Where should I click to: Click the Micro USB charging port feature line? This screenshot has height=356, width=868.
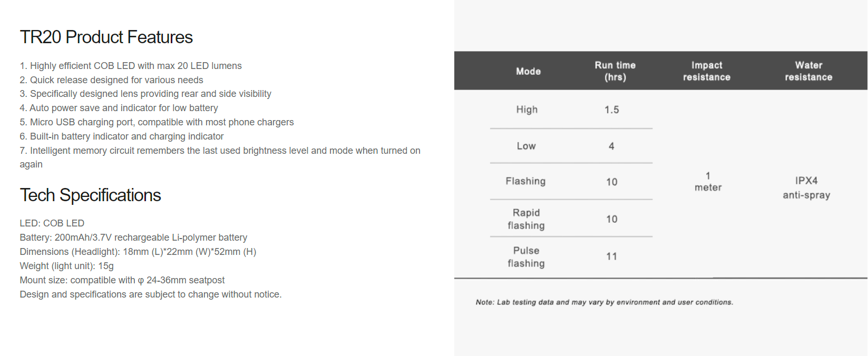(x=157, y=122)
